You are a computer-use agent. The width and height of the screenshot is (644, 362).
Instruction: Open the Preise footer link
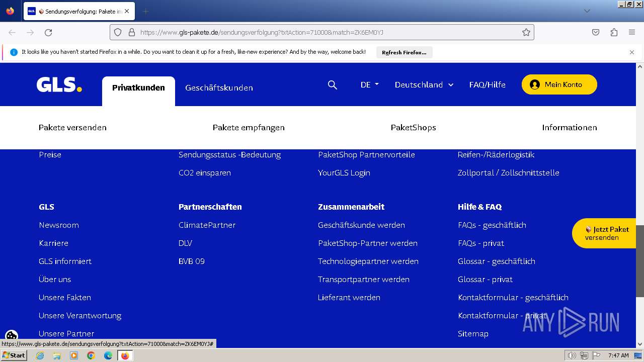point(50,155)
